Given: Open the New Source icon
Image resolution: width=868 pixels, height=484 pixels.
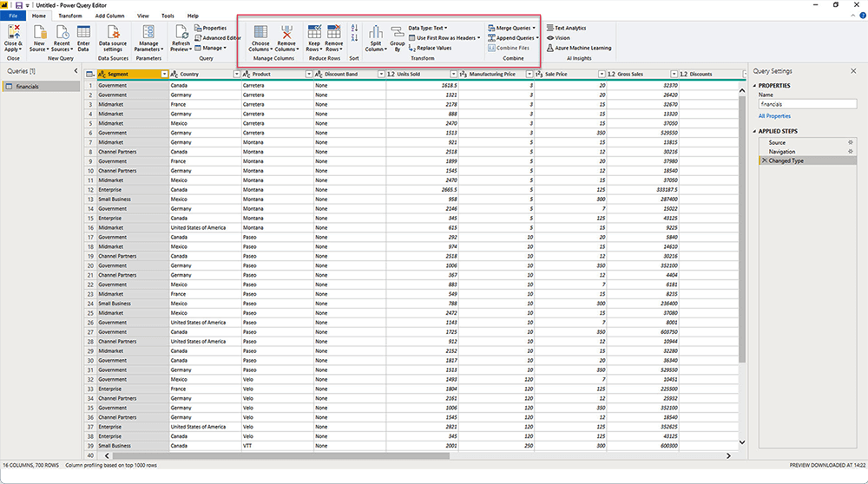Looking at the screenshot, I should tap(39, 32).
